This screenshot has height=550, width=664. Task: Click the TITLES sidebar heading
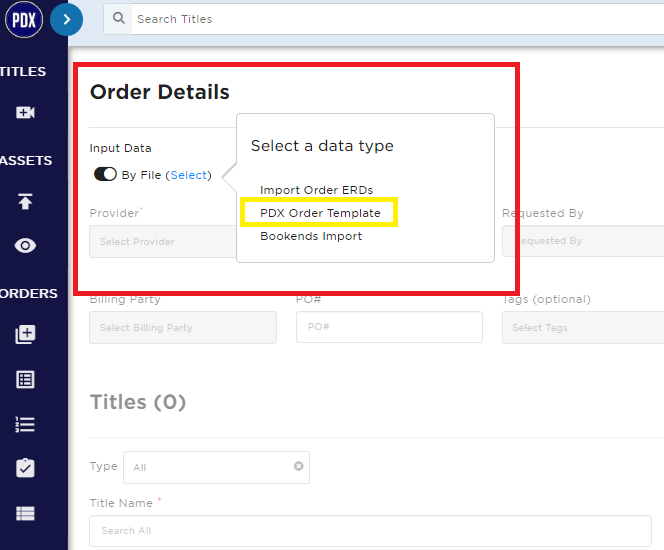(x=23, y=72)
